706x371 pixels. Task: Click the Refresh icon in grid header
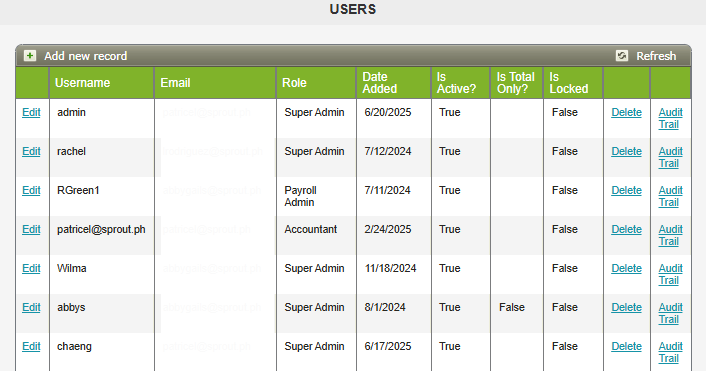pyautogui.click(x=622, y=56)
